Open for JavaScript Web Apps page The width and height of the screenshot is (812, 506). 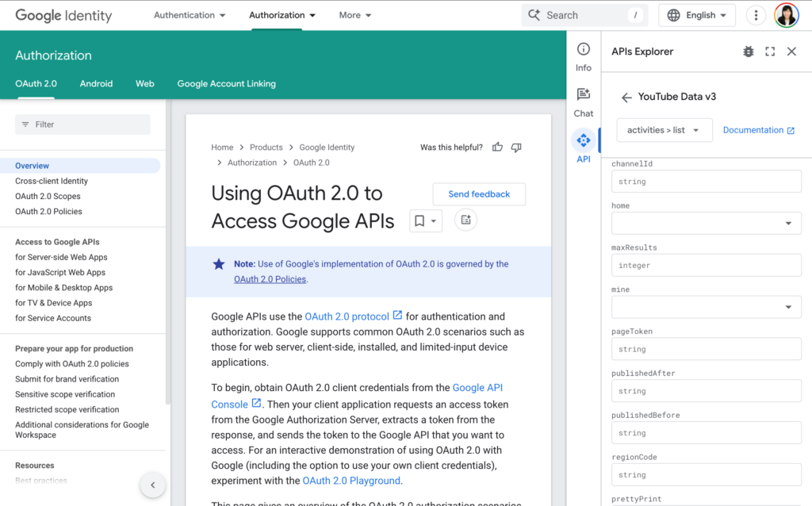(60, 272)
